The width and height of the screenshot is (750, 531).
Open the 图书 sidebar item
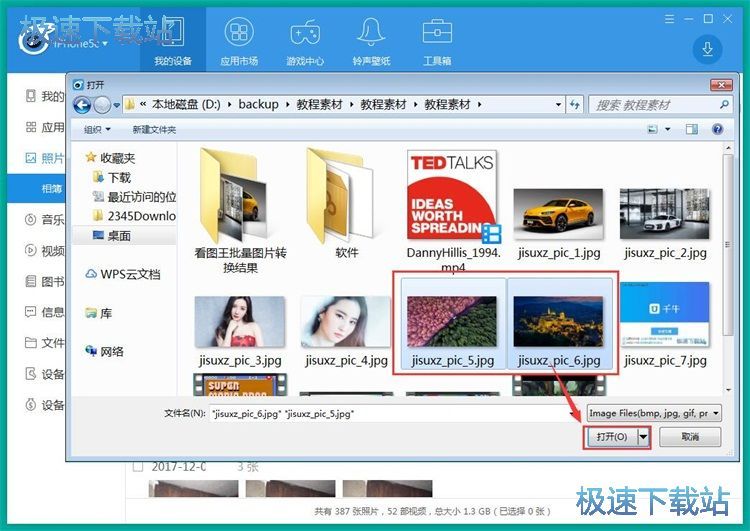44,281
